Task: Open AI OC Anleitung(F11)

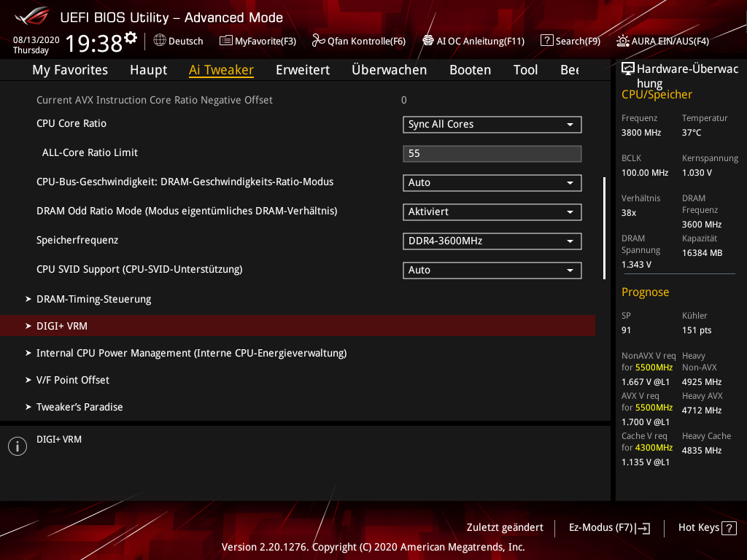Action: tap(473, 41)
